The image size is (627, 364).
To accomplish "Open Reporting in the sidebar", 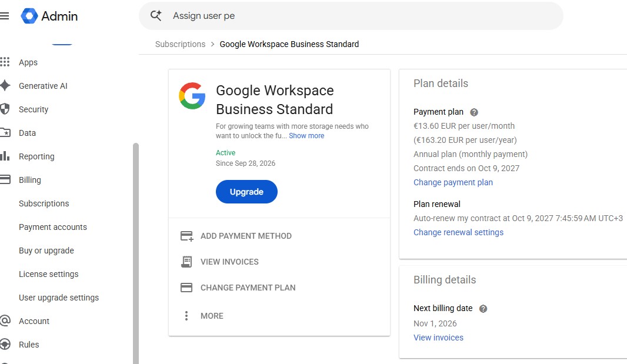I will coord(36,156).
